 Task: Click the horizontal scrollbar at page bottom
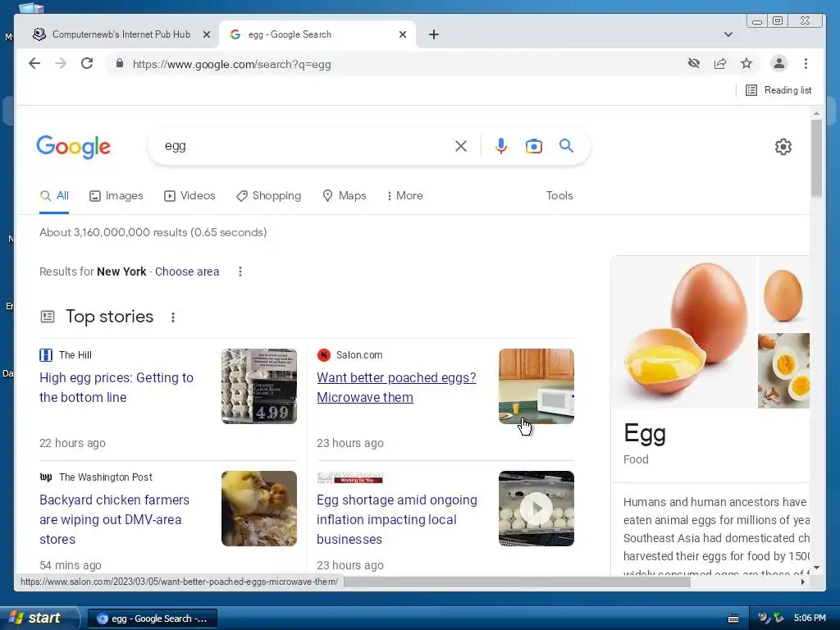pos(517,582)
